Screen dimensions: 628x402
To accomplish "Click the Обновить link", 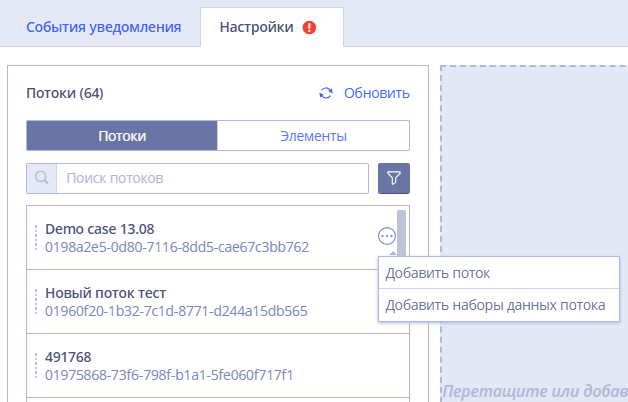I will (376, 93).
